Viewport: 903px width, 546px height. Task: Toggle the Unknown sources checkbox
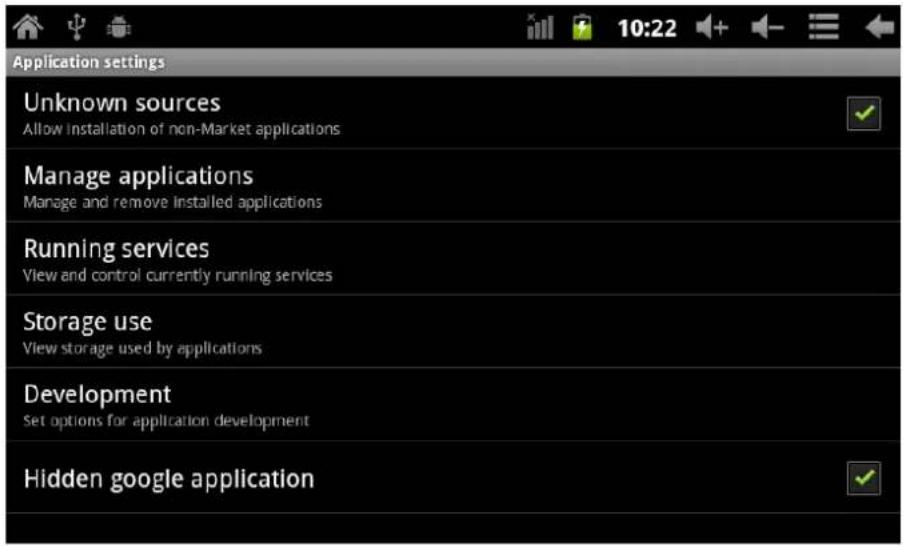click(863, 113)
